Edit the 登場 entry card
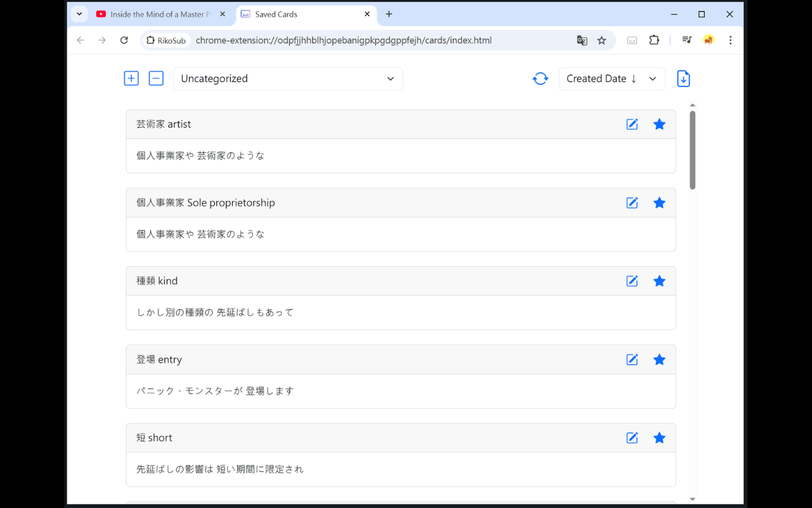The image size is (812, 508). (x=632, y=359)
